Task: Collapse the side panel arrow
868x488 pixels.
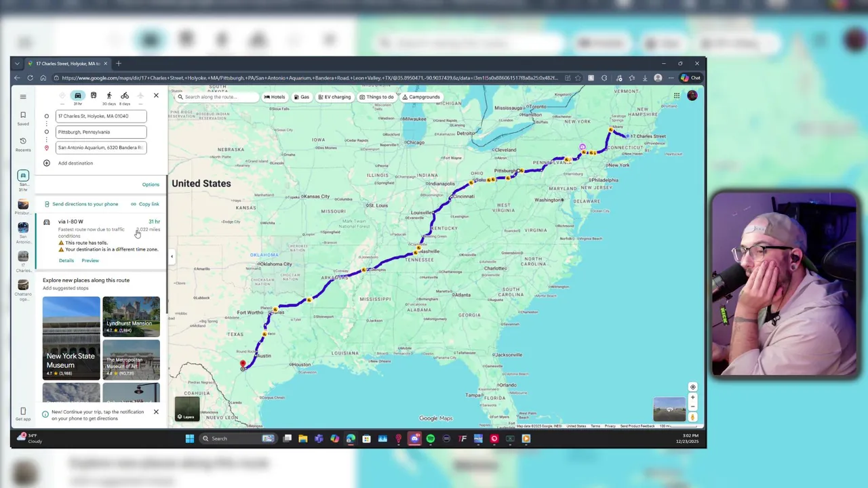Action: point(172,256)
